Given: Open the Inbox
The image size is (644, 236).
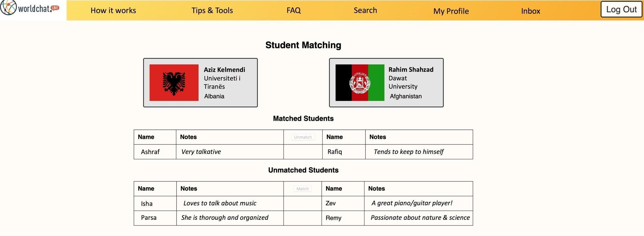Looking at the screenshot, I should click(530, 11).
